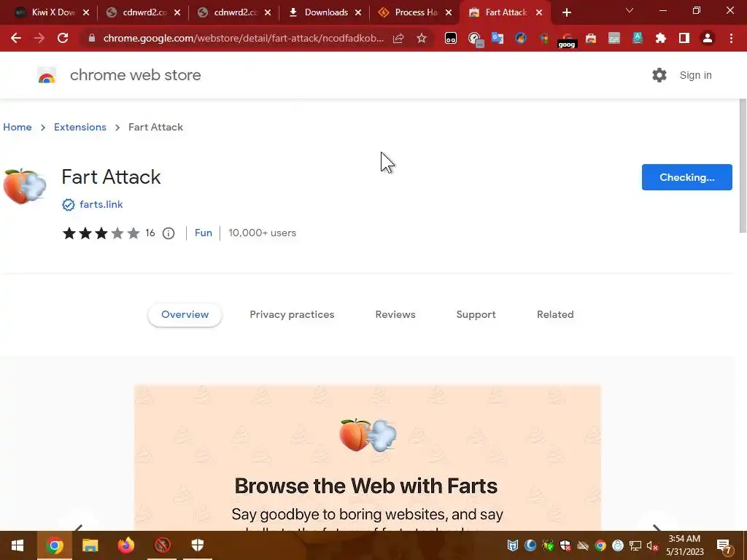This screenshot has width=747, height=560.
Task: Open the Chrome profile avatar
Action: 708,38
